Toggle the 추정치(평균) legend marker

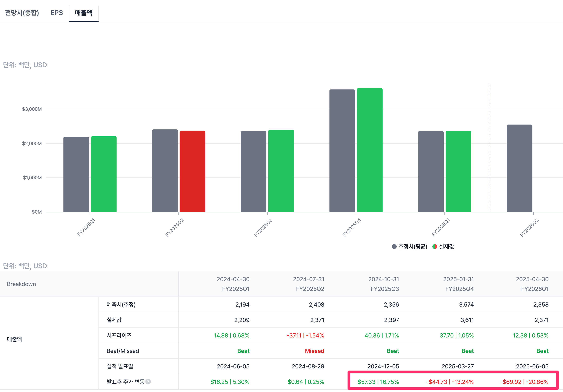tap(394, 246)
